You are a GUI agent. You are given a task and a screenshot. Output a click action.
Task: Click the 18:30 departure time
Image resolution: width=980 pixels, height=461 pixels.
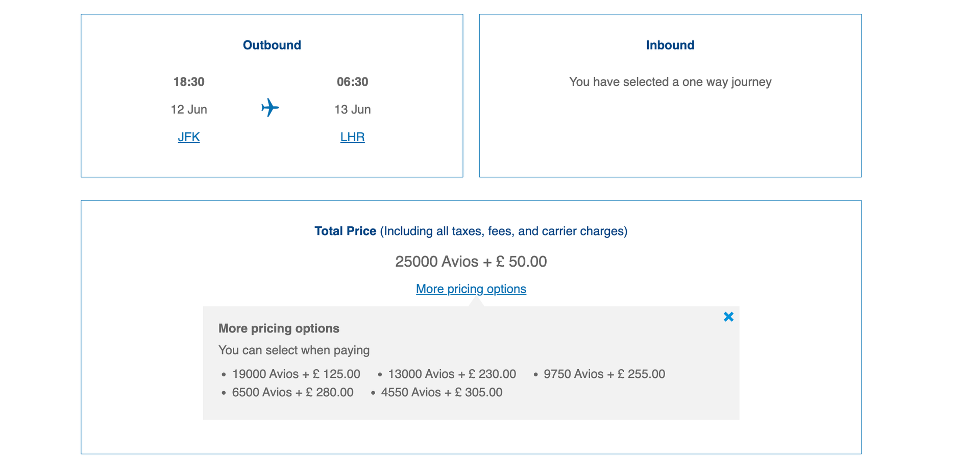click(189, 82)
